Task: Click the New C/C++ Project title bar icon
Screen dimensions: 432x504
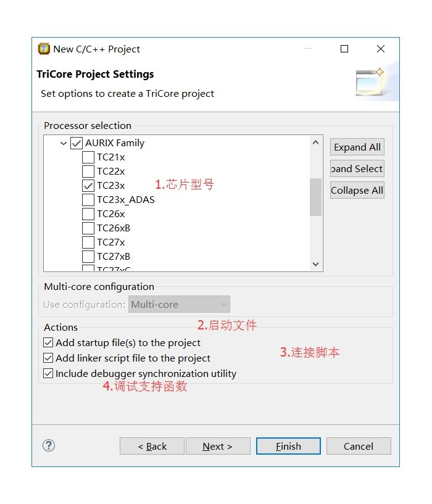Action: tap(42, 49)
